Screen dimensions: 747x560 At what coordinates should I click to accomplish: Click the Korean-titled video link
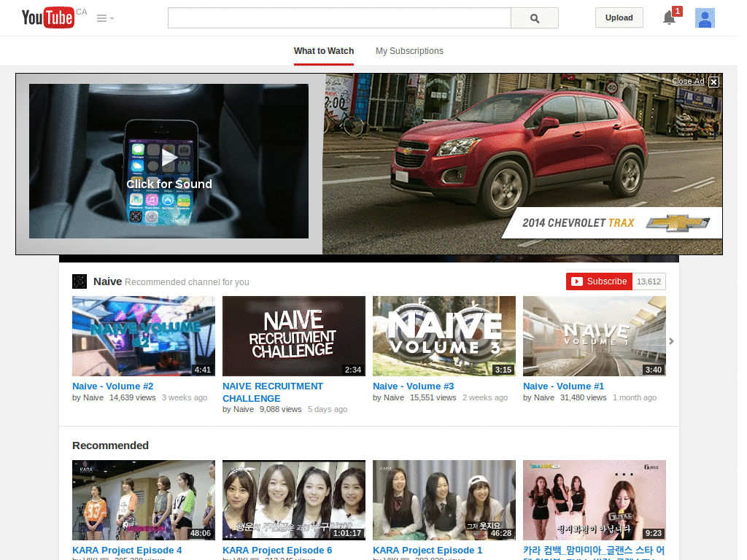(594, 551)
